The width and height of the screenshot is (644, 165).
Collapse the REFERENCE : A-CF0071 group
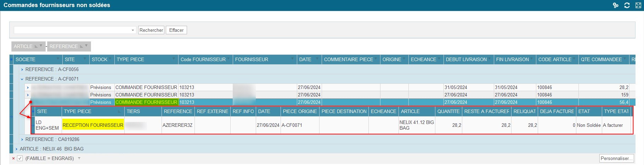click(x=22, y=79)
